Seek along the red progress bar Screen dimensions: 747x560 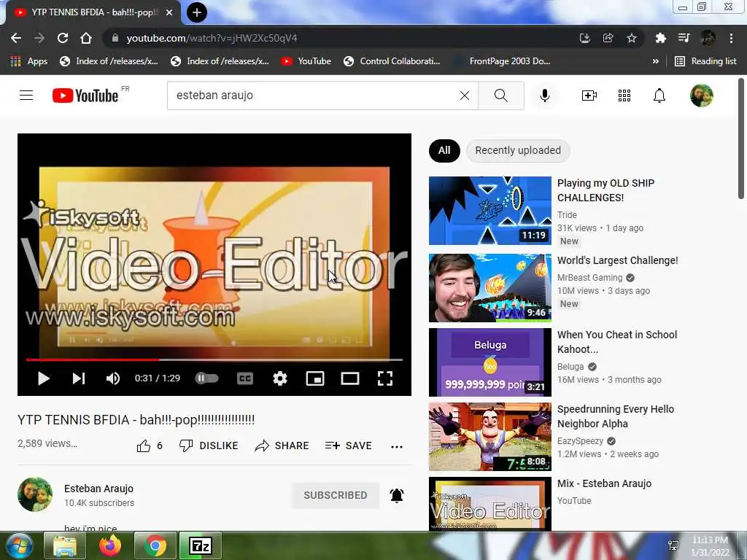214,359
